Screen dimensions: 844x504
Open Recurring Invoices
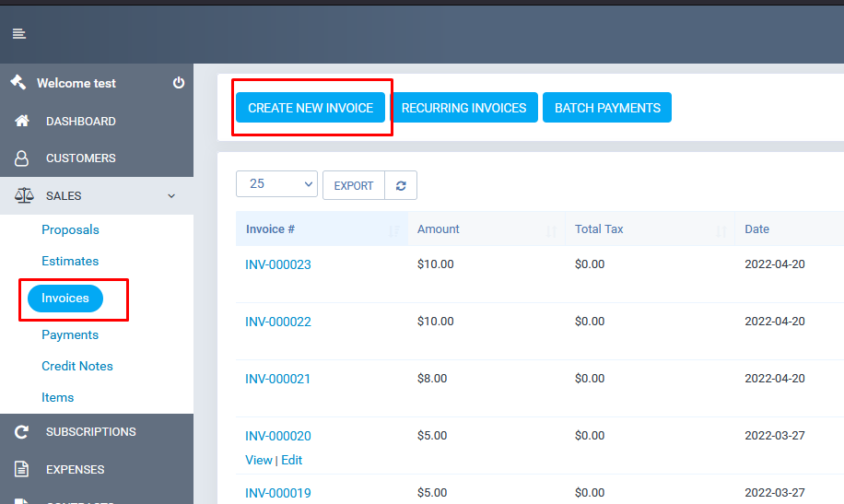pyautogui.click(x=463, y=108)
